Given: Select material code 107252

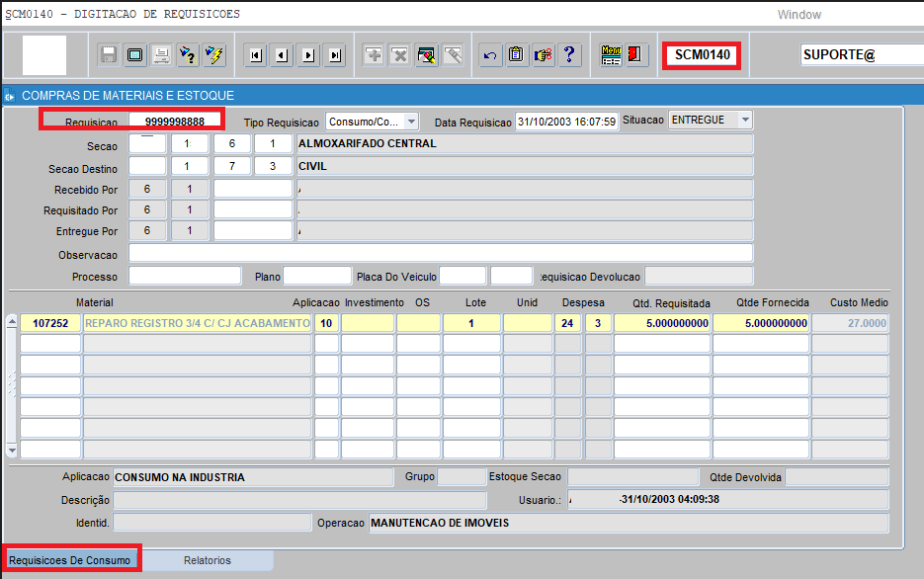Looking at the screenshot, I should pos(50,323).
